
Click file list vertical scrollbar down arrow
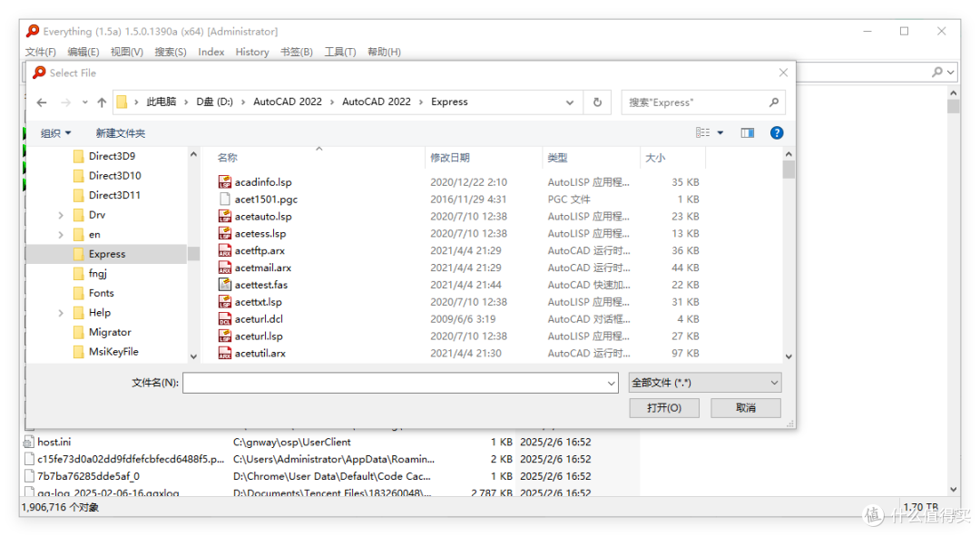click(x=789, y=356)
